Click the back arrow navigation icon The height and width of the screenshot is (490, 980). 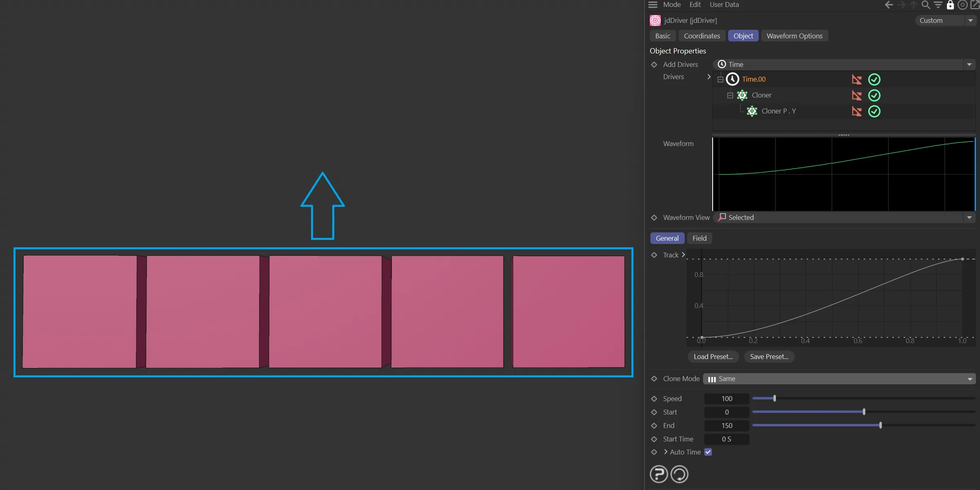889,5
